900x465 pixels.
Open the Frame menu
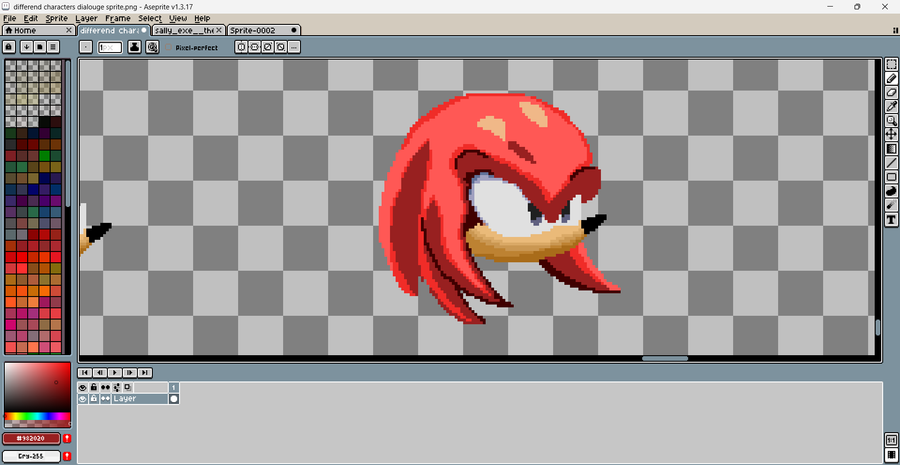pos(118,18)
